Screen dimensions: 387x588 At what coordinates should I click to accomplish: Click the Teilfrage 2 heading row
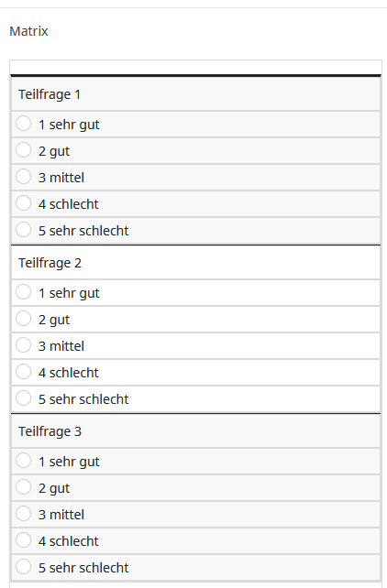tap(195, 263)
